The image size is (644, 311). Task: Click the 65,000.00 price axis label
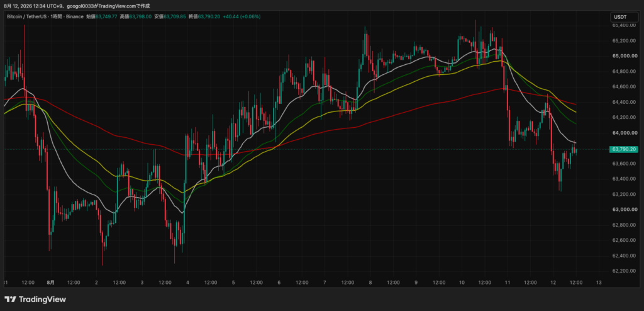point(625,56)
